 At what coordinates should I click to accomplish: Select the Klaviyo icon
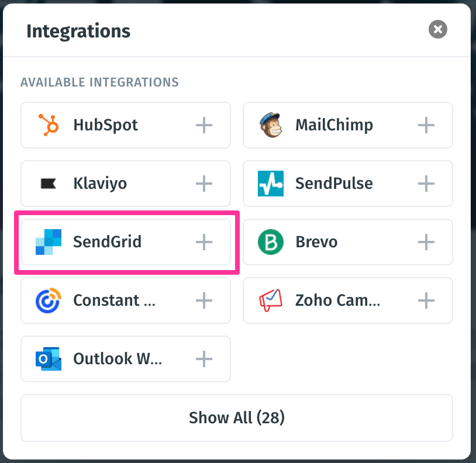point(49,183)
